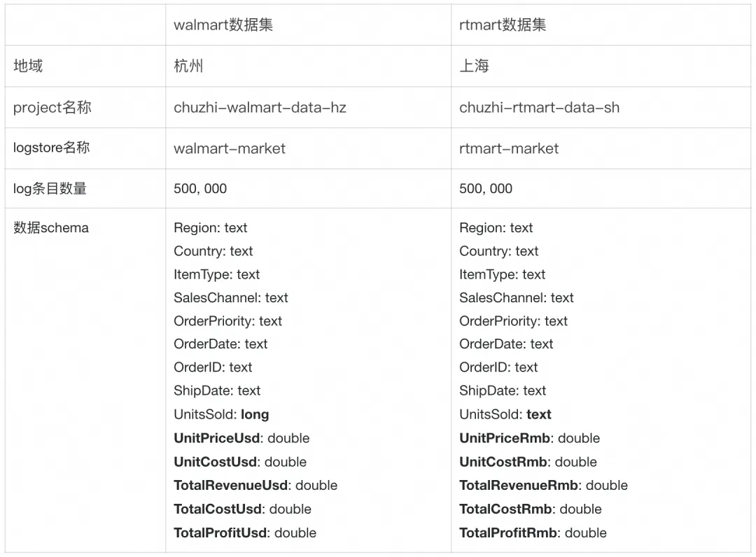
Task: Click the chuzhi-rtmart-data-sh project name
Action: 539,107
